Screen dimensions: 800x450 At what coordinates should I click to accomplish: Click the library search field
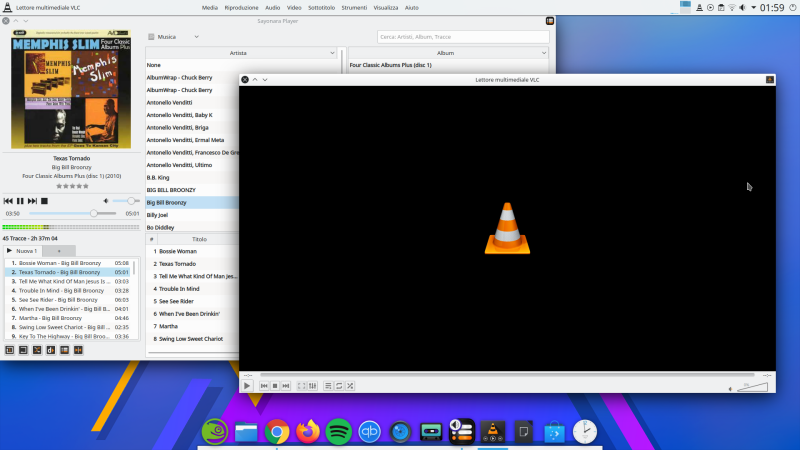[463, 37]
